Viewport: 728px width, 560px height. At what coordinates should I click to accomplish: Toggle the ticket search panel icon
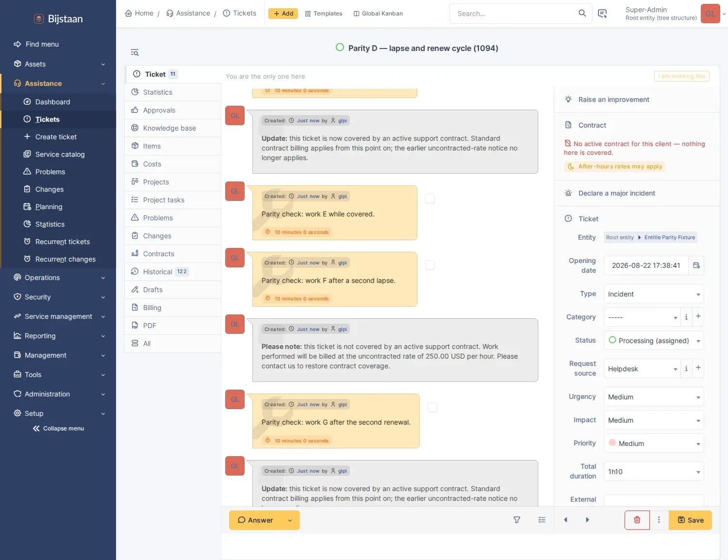134,52
